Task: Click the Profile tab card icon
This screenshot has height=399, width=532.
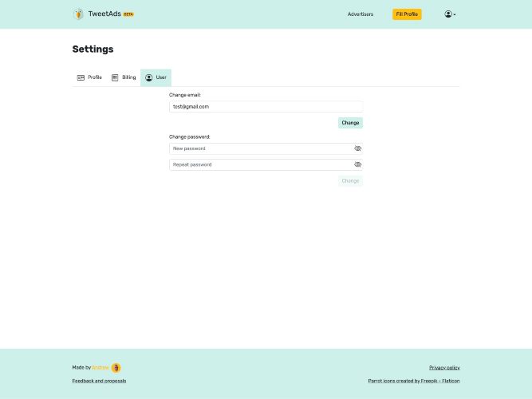Action: [x=81, y=77]
